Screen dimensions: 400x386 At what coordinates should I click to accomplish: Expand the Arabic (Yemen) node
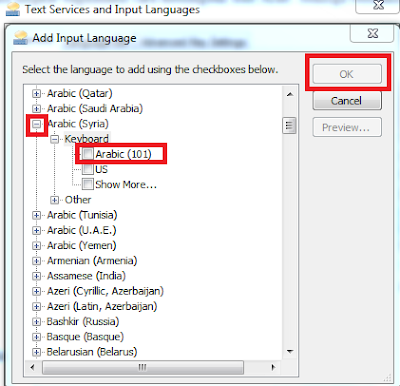[37, 246]
